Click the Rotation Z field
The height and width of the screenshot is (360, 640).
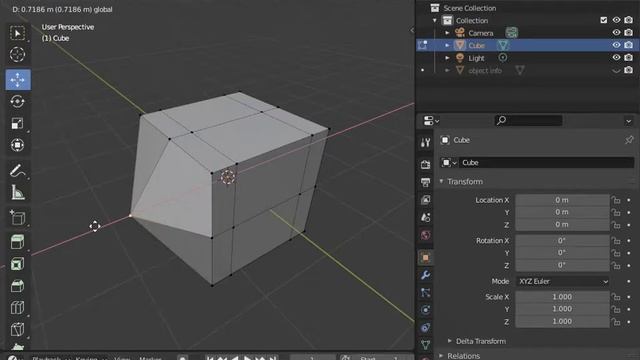pyautogui.click(x=562, y=265)
